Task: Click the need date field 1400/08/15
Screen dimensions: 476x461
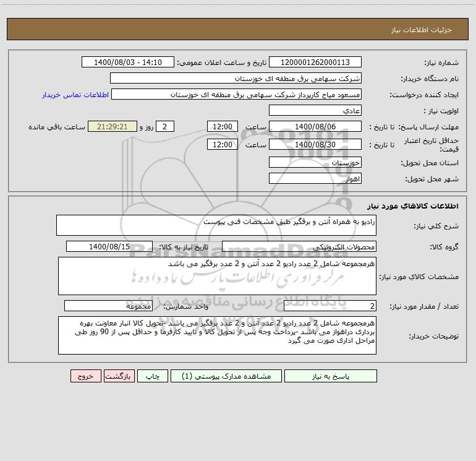Action: point(109,246)
